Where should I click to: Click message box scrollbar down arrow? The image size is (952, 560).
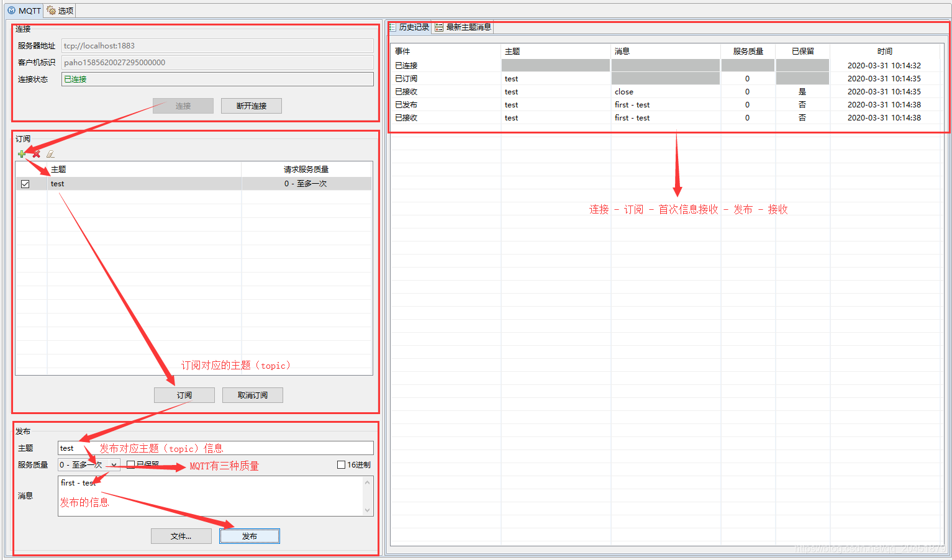[x=368, y=510]
